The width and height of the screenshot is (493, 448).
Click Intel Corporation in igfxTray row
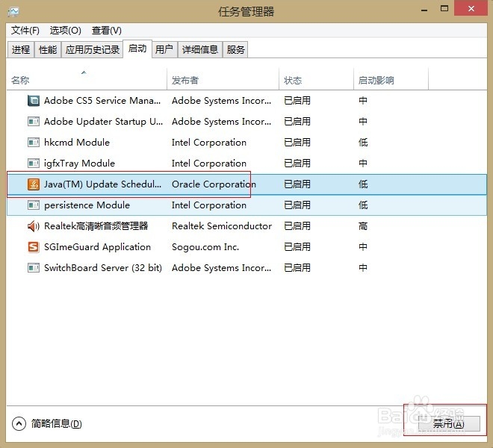tap(208, 164)
